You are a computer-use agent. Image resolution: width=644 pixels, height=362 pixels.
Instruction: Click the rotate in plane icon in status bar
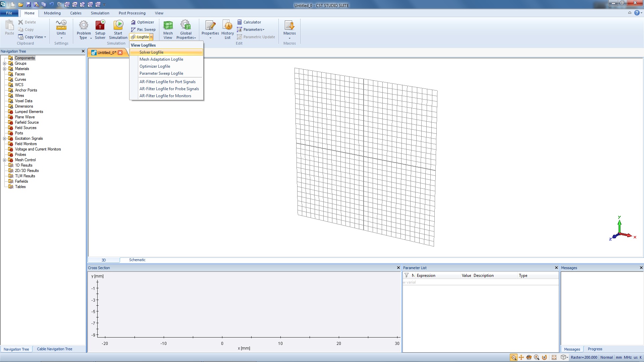(x=544, y=357)
